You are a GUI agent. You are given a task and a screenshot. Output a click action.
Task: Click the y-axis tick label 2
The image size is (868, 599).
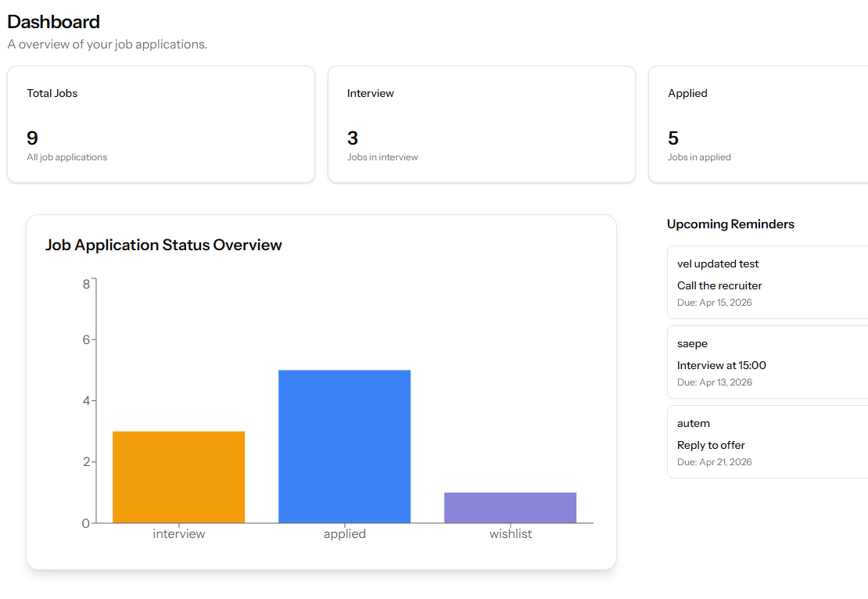click(x=86, y=461)
